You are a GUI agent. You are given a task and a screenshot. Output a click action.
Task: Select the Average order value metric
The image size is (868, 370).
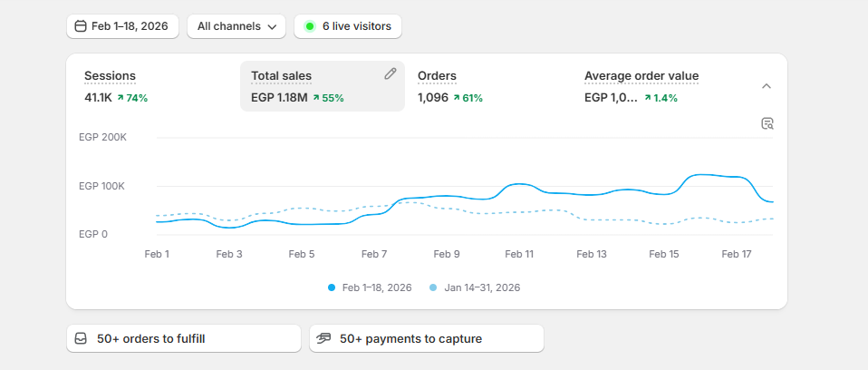pyautogui.click(x=641, y=76)
